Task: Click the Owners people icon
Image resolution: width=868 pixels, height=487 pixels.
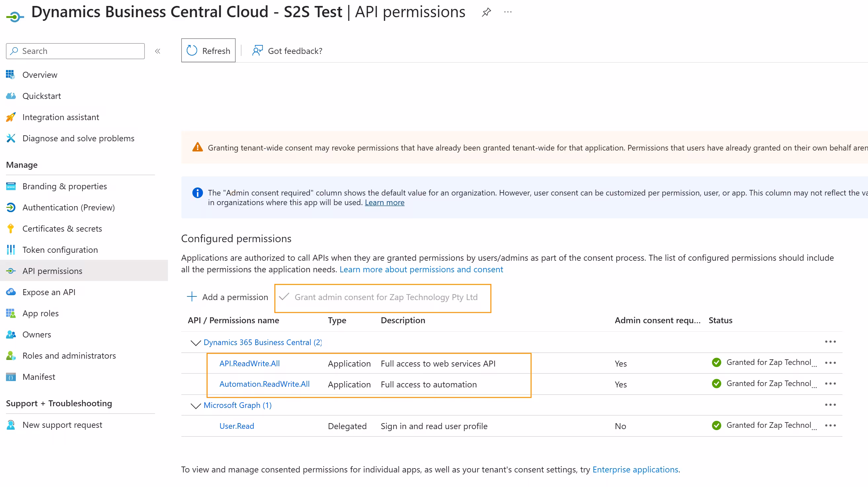Action: 11,334
